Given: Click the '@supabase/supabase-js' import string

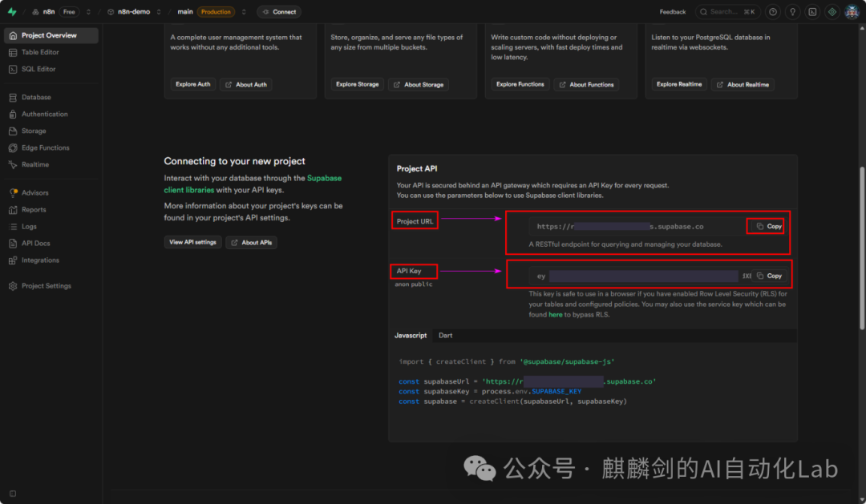Looking at the screenshot, I should pyautogui.click(x=567, y=361).
